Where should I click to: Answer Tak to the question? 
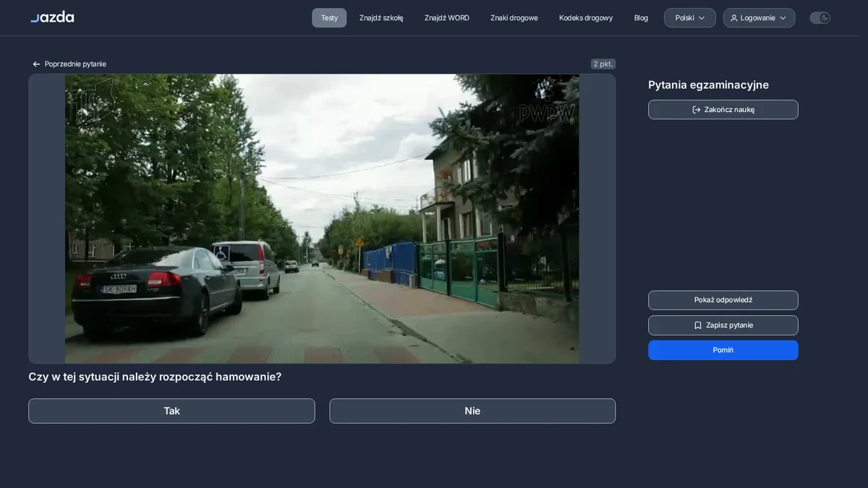click(171, 411)
